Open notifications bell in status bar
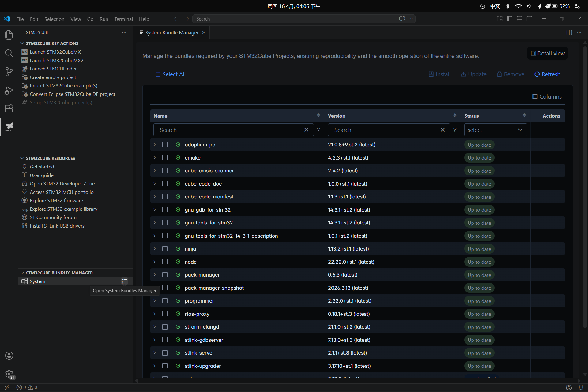The image size is (588, 392). coord(581,387)
